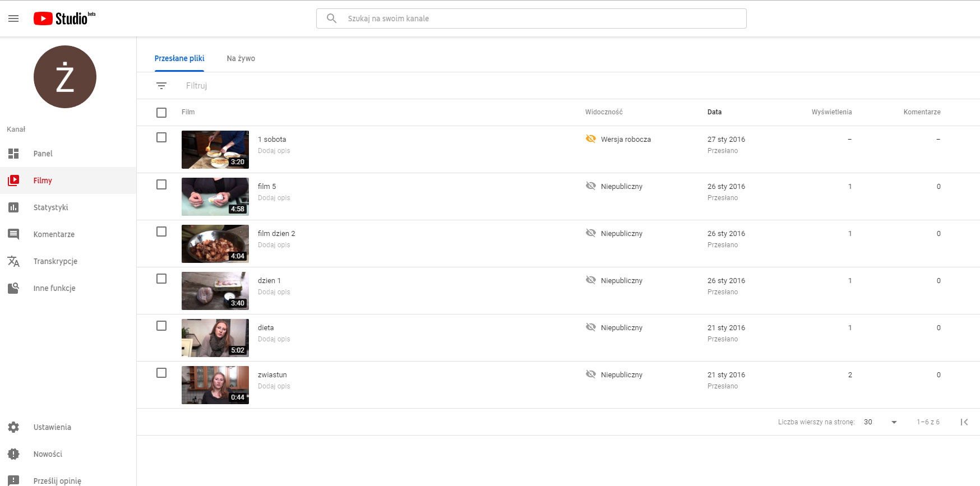Sort the list by Data column
This screenshot has height=486, width=980.
click(714, 112)
